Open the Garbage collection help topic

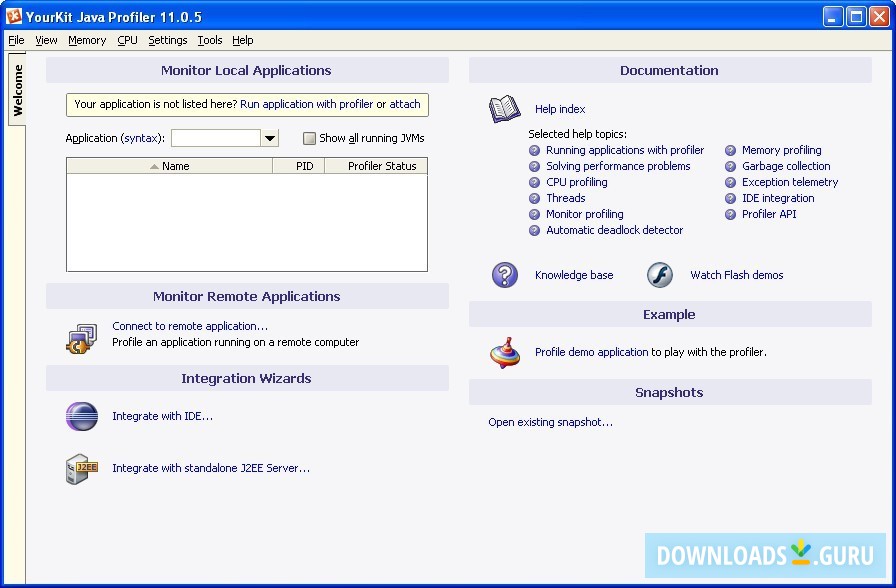pos(786,166)
